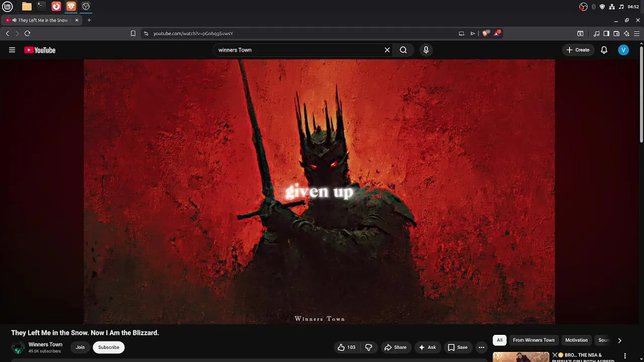Open the page search icon in browser toolbar
The width and height of the screenshot is (644, 362).
point(580,34)
